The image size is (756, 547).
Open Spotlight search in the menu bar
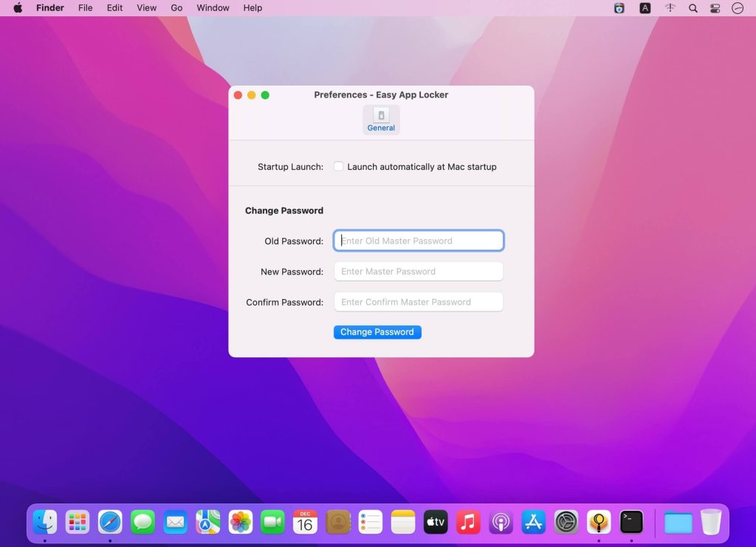tap(693, 8)
